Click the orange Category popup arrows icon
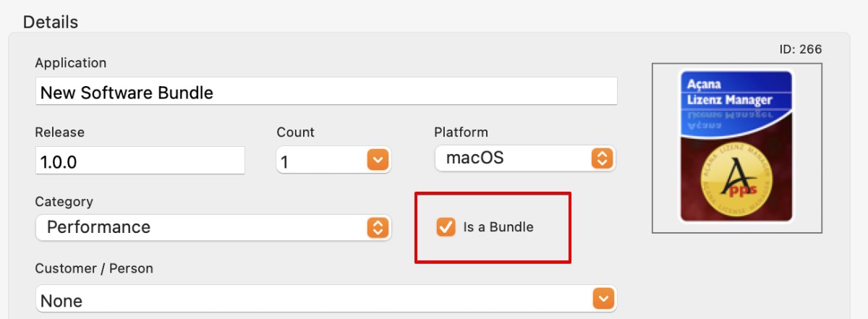 [x=378, y=227]
